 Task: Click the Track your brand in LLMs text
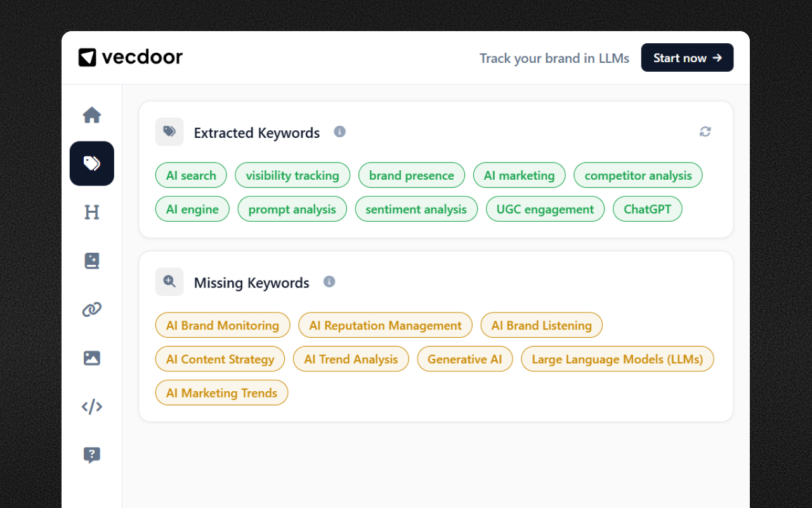554,58
